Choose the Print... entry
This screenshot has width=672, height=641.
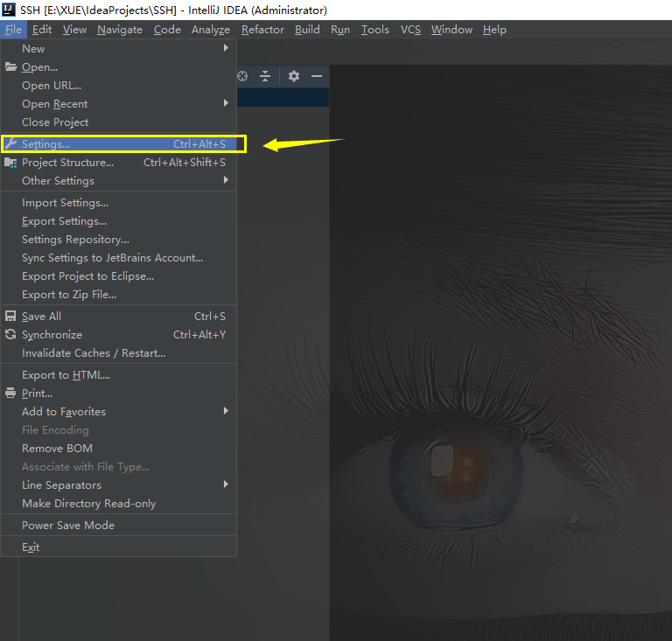(x=119, y=394)
